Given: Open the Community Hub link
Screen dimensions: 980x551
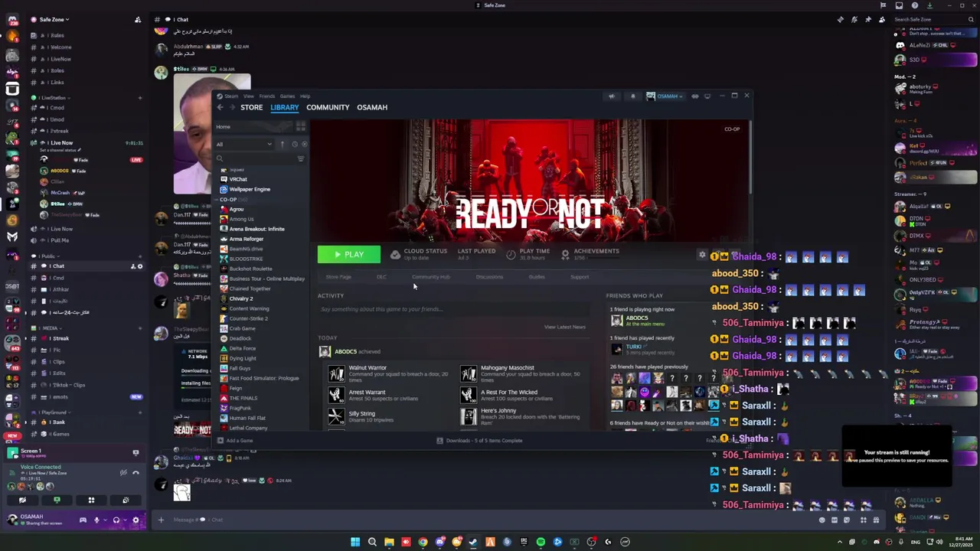Looking at the screenshot, I should point(430,277).
